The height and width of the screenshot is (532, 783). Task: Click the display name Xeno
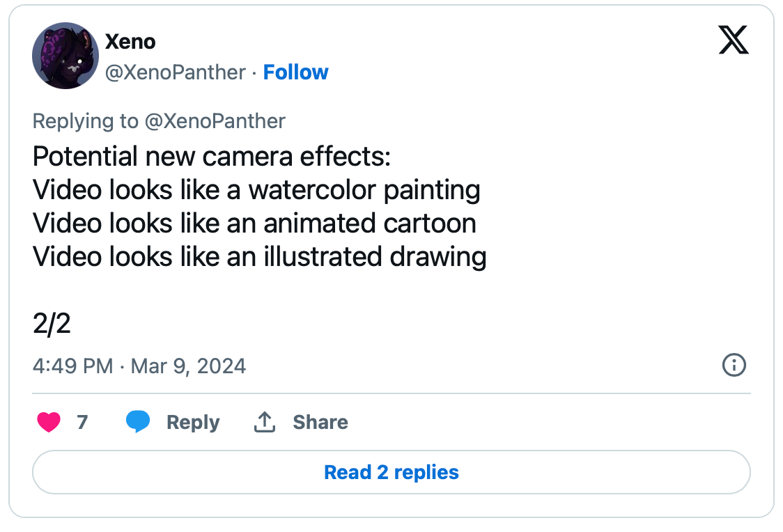[x=130, y=42]
